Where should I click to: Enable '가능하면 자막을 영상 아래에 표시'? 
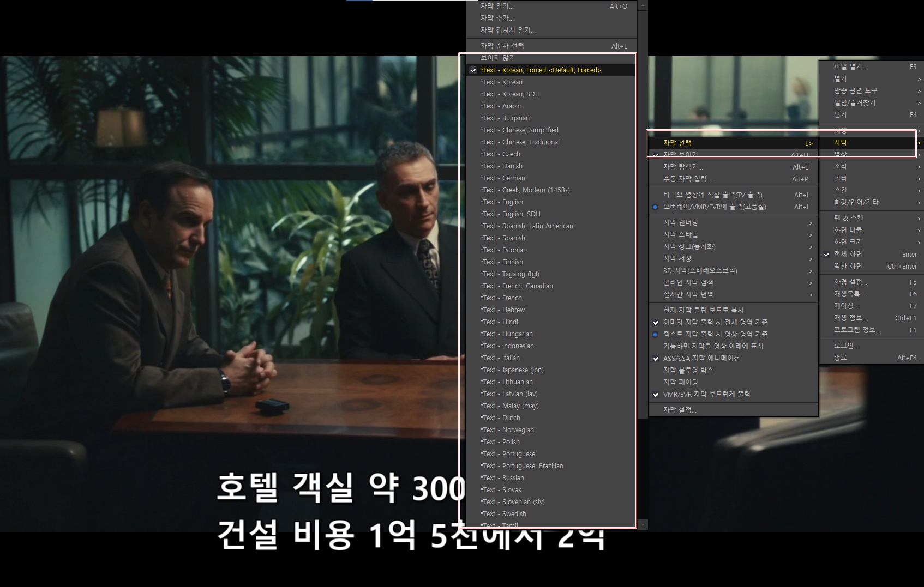click(733, 346)
